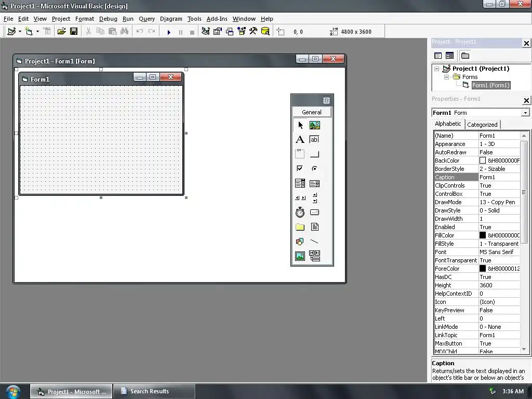Select the Image control tool
The width and height of the screenshot is (532, 399).
point(300,256)
